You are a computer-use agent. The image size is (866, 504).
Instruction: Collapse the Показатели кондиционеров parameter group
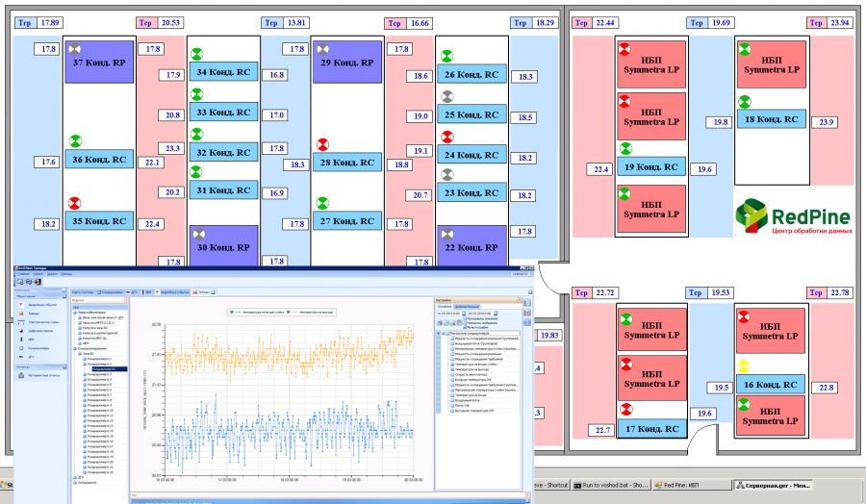coord(443,334)
